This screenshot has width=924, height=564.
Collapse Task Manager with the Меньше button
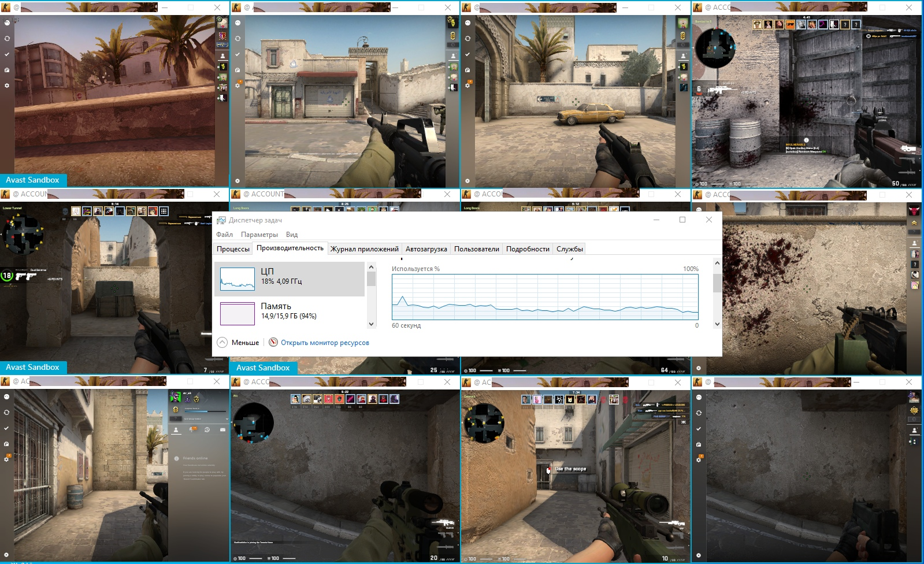coord(238,343)
